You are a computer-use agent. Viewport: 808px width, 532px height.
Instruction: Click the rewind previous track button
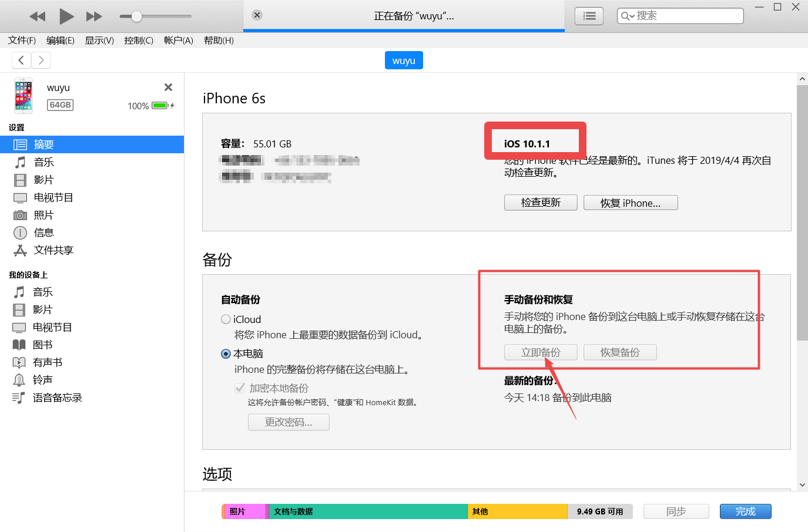pyautogui.click(x=38, y=16)
